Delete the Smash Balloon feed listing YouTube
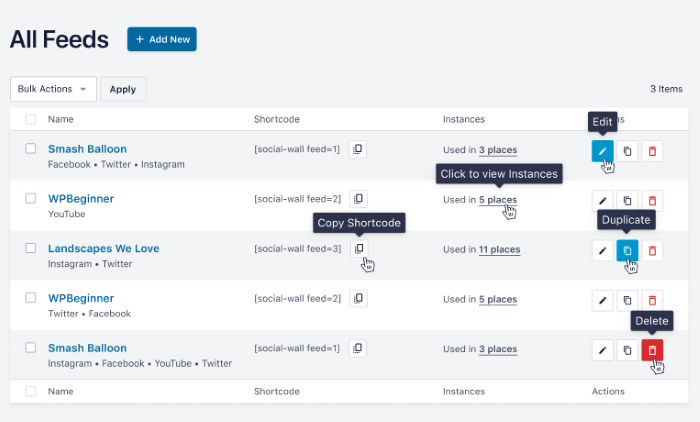The image size is (700, 422). 652,350
